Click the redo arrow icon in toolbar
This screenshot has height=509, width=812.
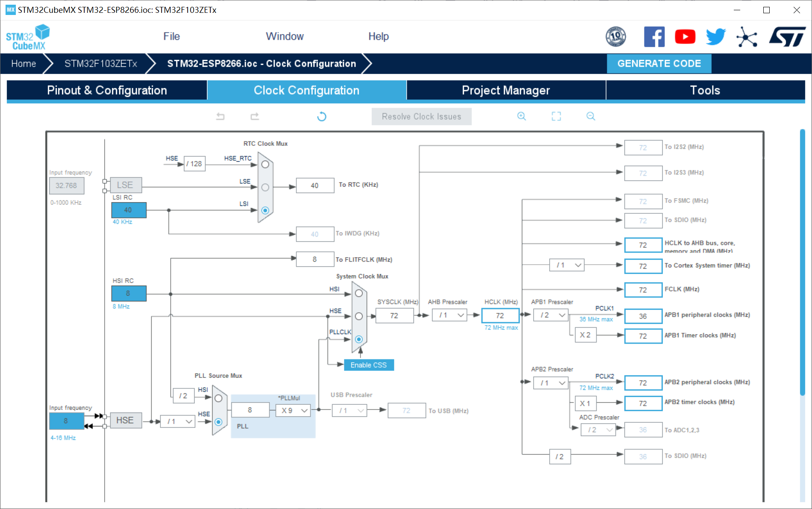coord(255,116)
